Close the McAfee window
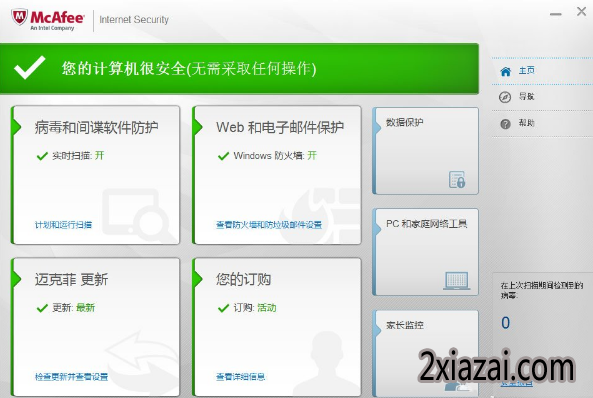This screenshot has height=398, width=593. click(582, 12)
